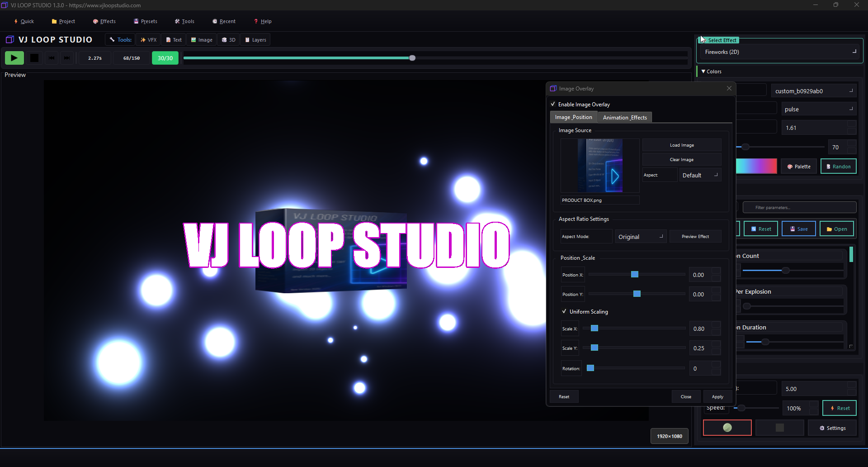Switch to the Animation Effects tab
The width and height of the screenshot is (868, 467).
point(625,117)
